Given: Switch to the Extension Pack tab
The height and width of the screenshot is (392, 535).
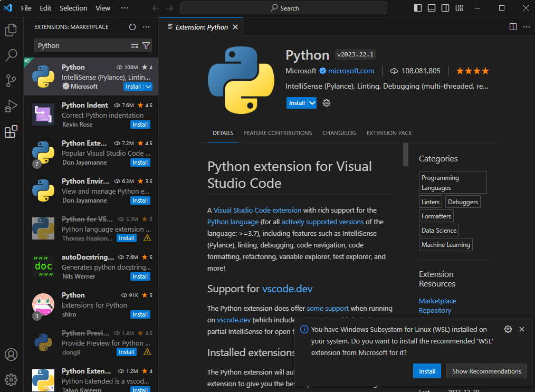Looking at the screenshot, I should [x=389, y=133].
